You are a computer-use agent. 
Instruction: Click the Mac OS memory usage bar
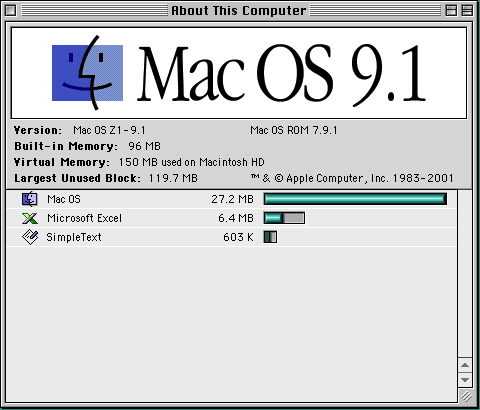click(x=355, y=199)
